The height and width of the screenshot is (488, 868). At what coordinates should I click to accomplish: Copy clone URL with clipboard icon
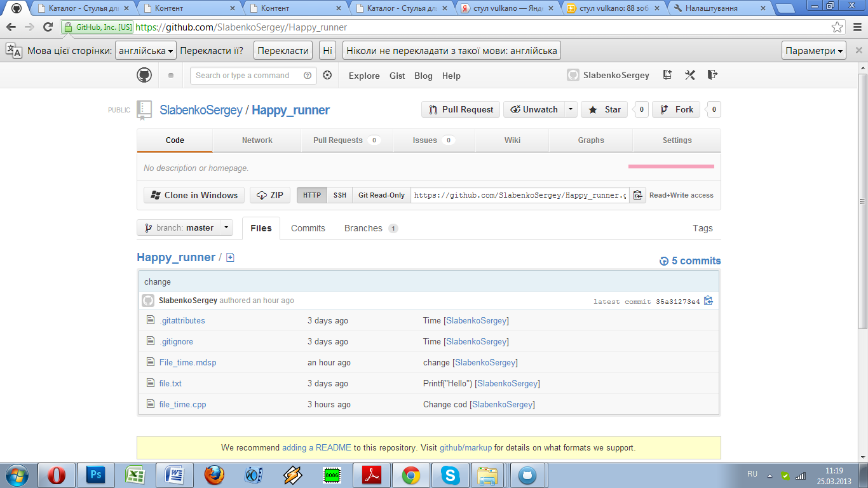point(637,195)
